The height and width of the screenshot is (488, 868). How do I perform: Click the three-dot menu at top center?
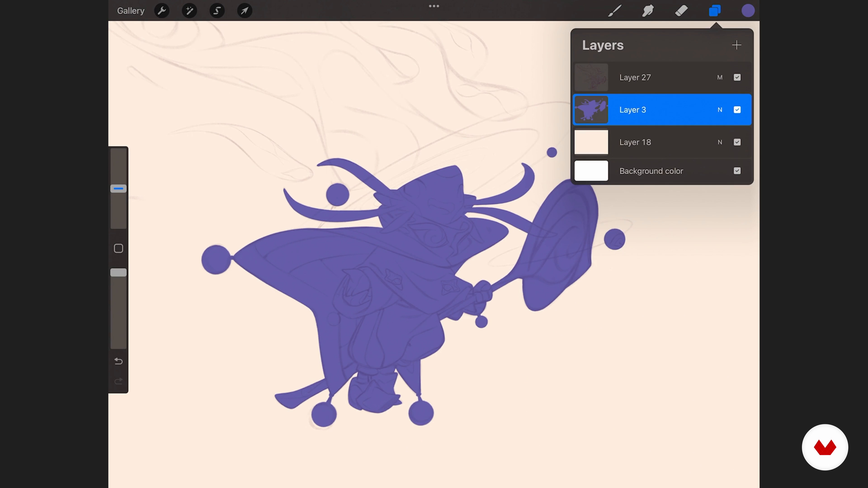click(434, 6)
